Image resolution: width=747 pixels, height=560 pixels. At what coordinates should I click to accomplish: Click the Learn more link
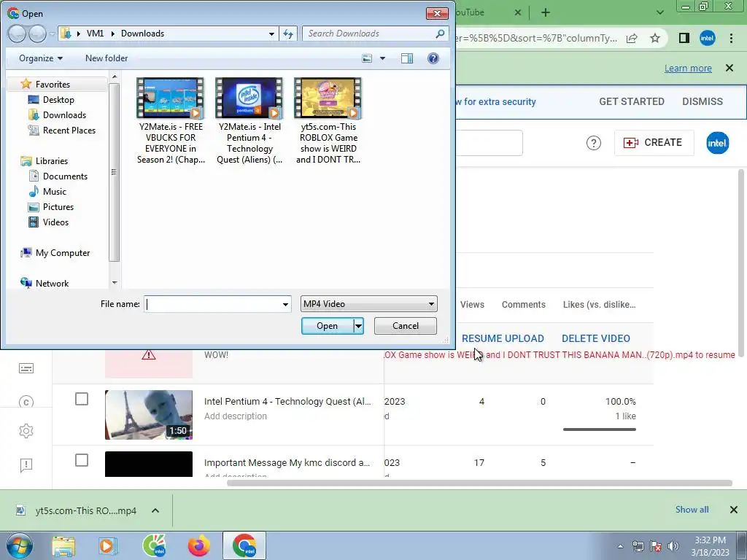tap(688, 68)
